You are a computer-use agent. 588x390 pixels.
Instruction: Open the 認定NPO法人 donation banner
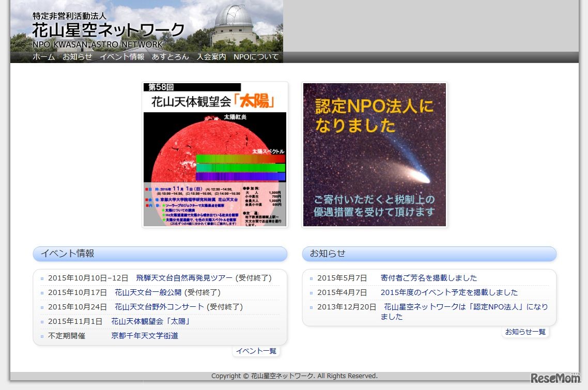tap(374, 154)
